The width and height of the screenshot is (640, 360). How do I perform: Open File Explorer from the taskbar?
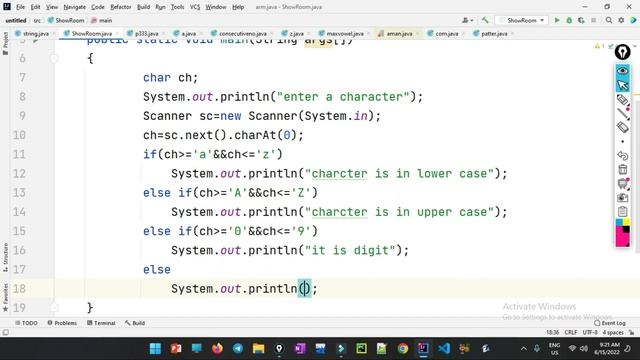tap(258, 349)
